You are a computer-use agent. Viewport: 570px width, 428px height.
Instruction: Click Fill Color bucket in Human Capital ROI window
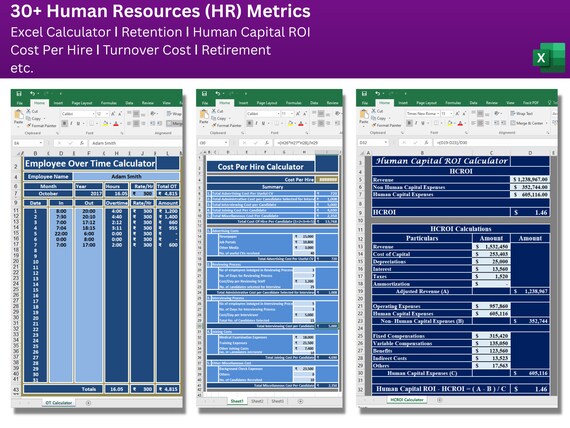point(450,123)
